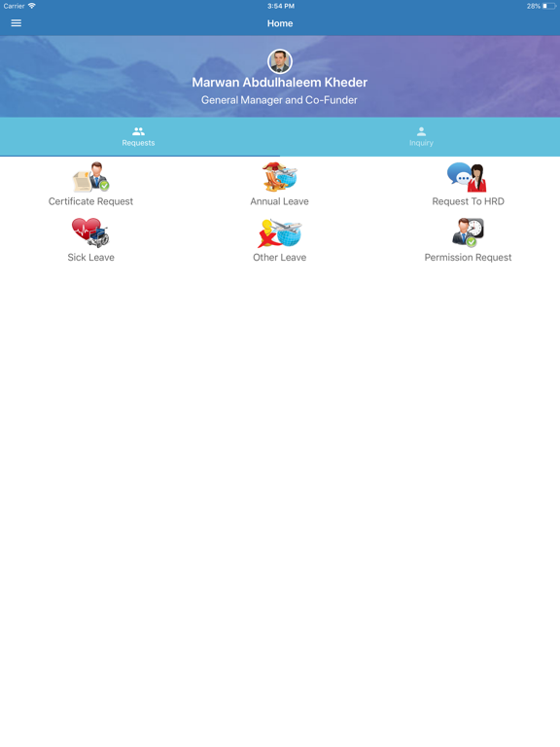Click the Permission Request label

tap(468, 257)
